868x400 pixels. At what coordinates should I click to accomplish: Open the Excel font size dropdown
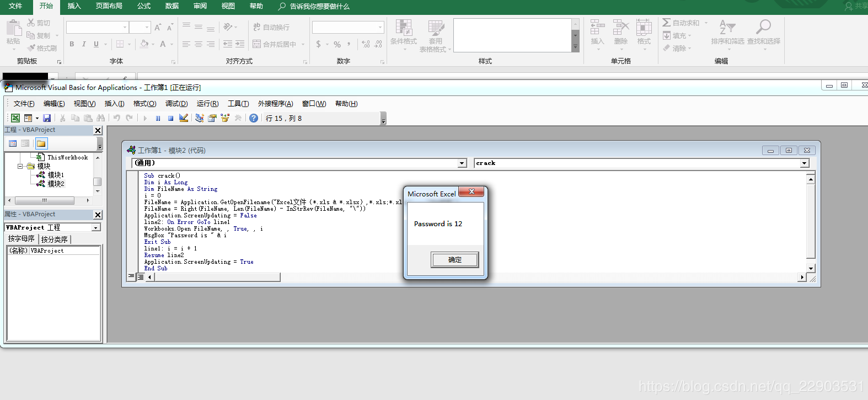147,27
